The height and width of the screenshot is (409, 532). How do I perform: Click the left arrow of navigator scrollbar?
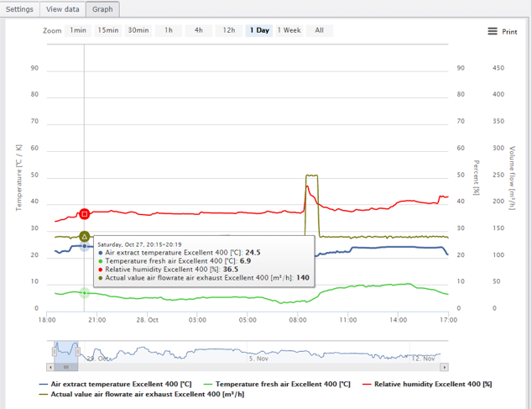tap(50, 367)
